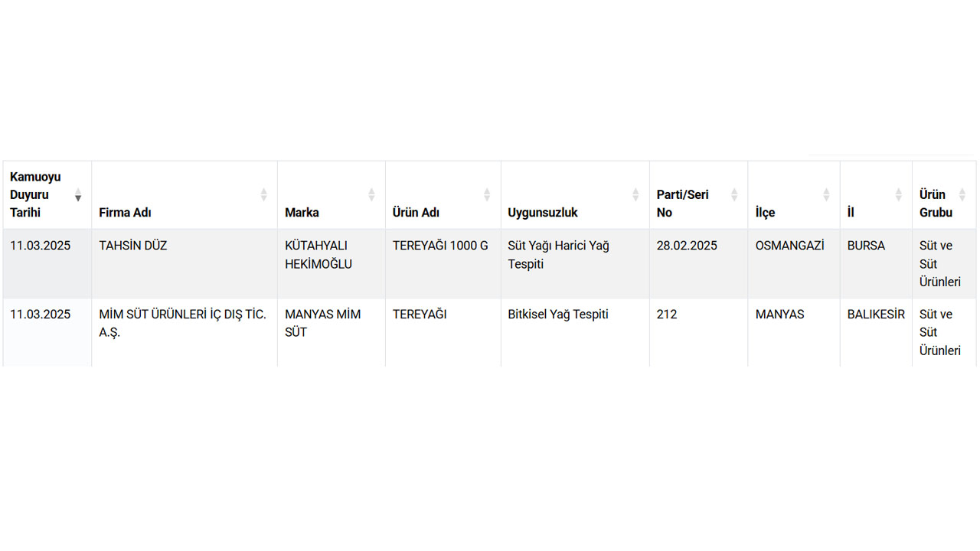Toggle sort arrows on Marka column
Image resolution: width=980 pixels, height=551 pixels.
(x=372, y=194)
